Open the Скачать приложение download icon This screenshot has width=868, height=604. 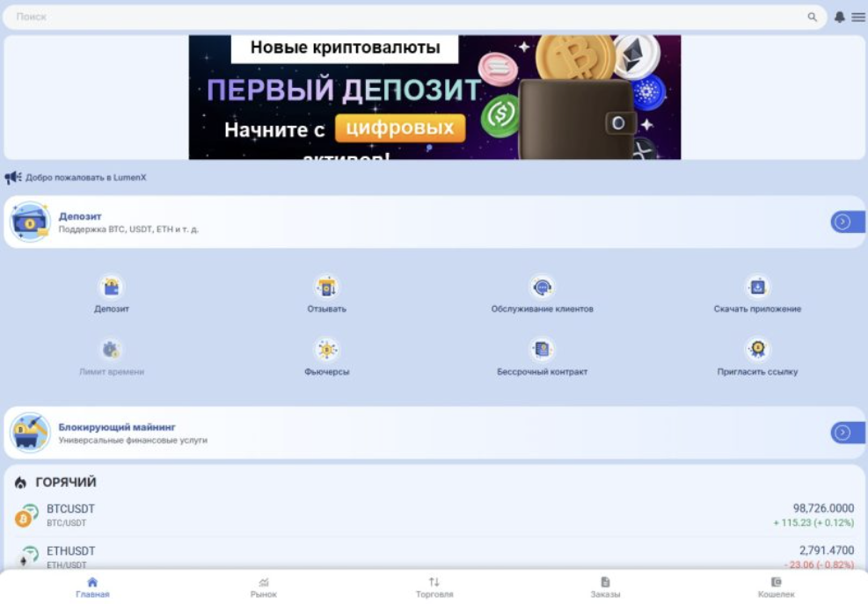pos(757,287)
